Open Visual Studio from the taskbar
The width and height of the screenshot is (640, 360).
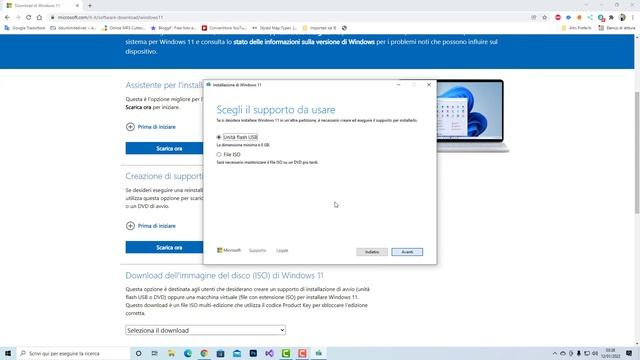pyautogui.click(x=269, y=353)
